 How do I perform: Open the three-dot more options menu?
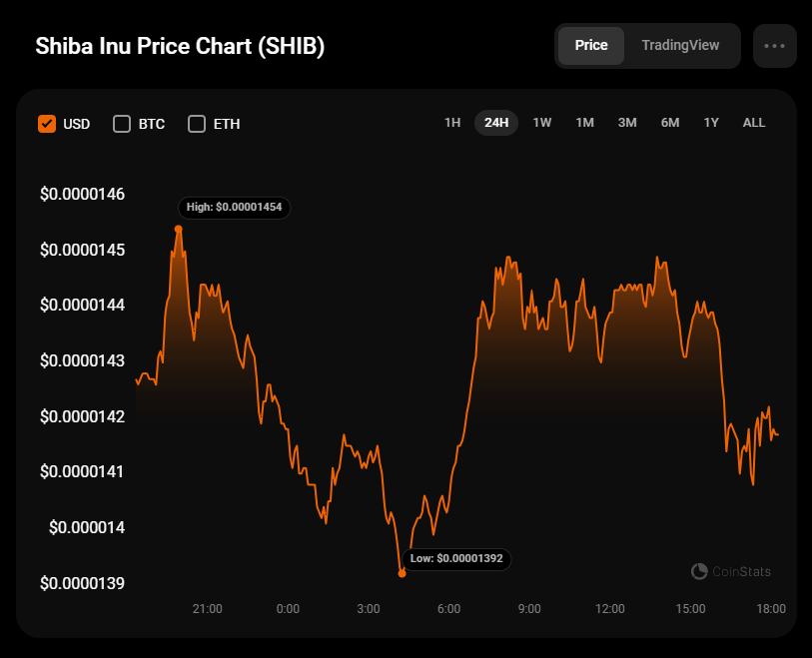(x=774, y=46)
